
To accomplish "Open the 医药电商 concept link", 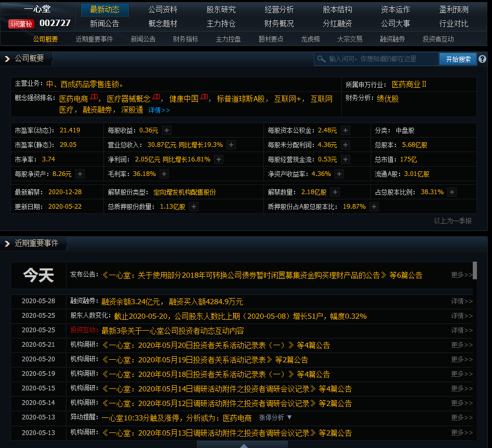I will coord(74,99).
